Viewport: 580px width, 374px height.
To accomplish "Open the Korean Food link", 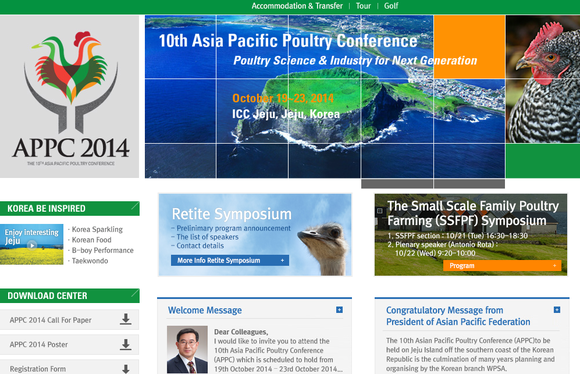I will 91,240.
